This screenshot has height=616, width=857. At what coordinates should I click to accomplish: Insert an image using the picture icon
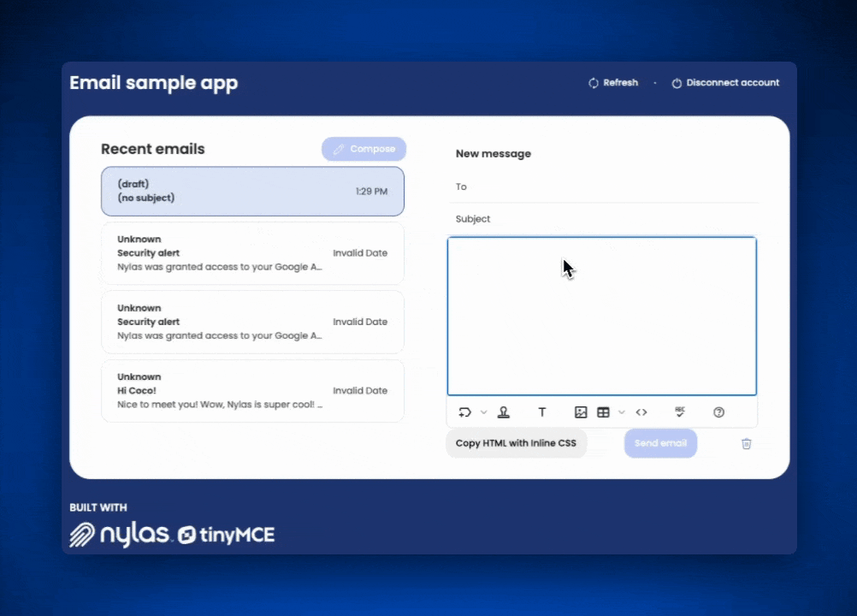tap(581, 412)
